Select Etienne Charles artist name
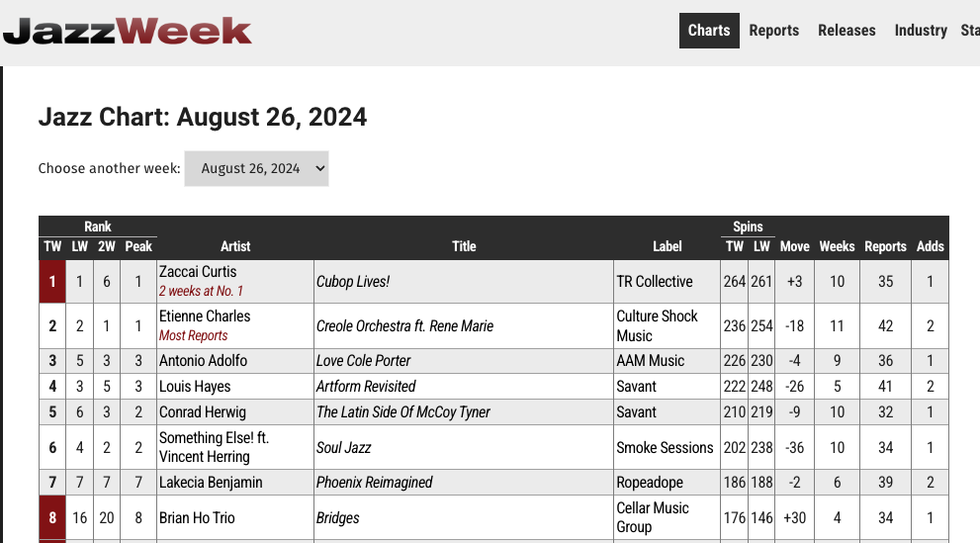 [205, 317]
